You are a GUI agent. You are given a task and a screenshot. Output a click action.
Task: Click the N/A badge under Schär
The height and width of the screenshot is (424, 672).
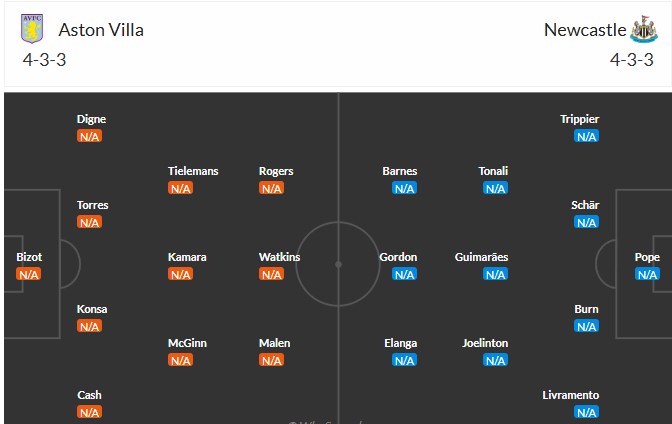[587, 222]
